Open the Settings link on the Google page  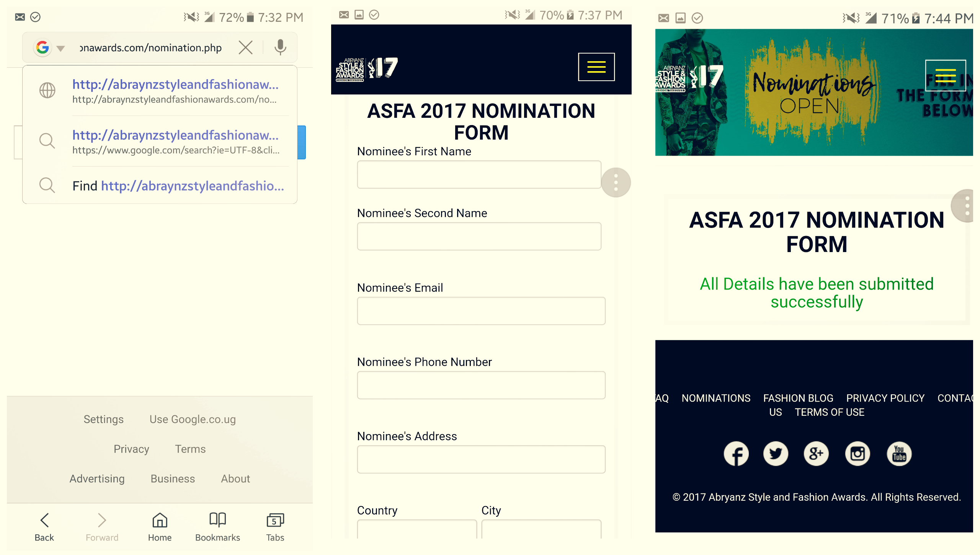click(x=103, y=419)
